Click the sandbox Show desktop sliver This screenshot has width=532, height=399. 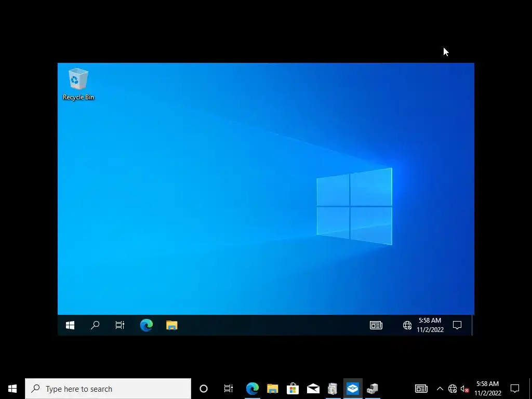(472, 325)
